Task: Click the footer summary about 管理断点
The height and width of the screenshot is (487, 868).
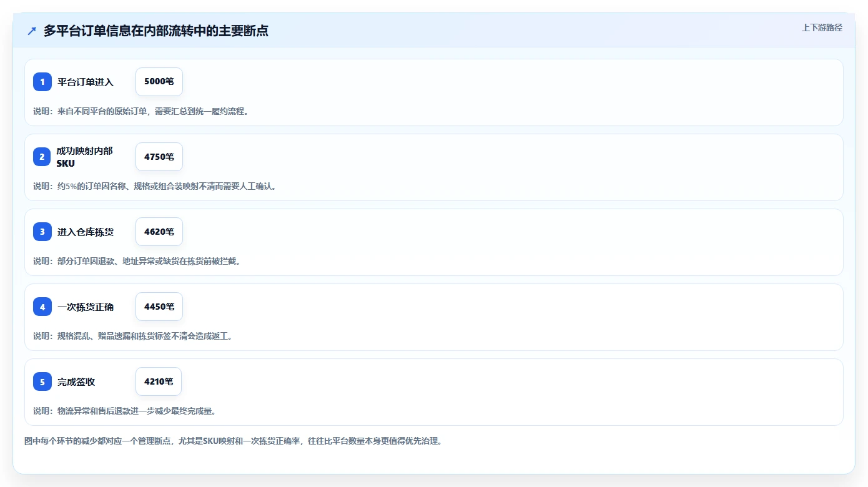Action: (233, 441)
